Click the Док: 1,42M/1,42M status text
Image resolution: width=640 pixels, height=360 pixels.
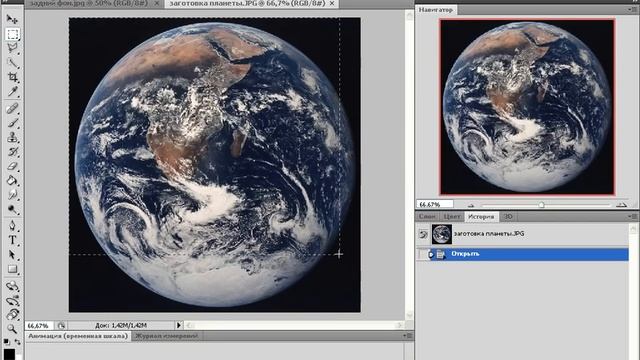click(121, 326)
